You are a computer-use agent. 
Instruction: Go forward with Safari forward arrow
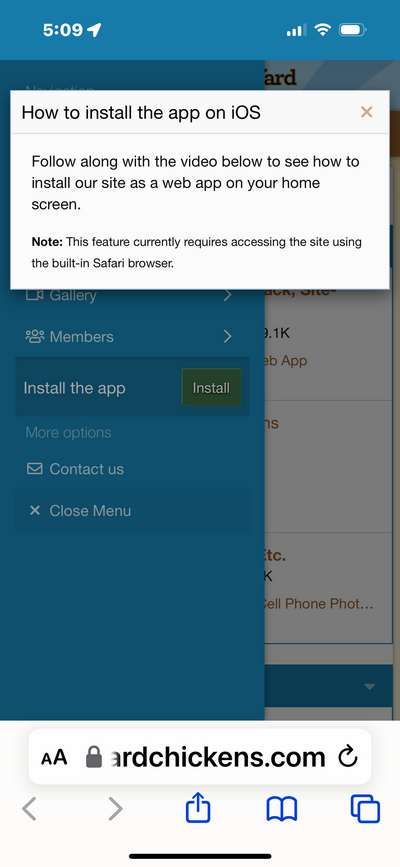115,809
